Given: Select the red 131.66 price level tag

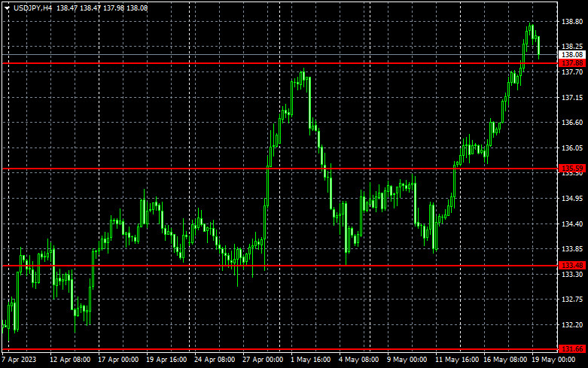Looking at the screenshot, I should point(572,349).
